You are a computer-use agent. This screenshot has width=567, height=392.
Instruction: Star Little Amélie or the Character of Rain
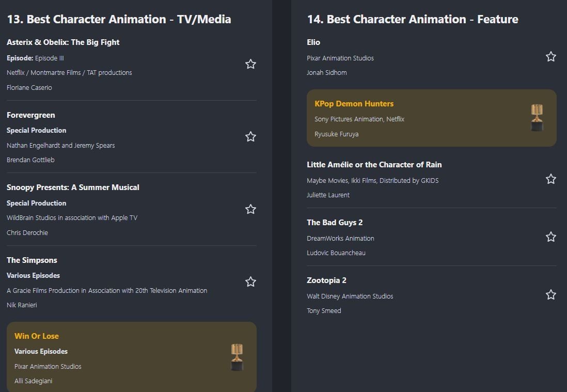(551, 179)
